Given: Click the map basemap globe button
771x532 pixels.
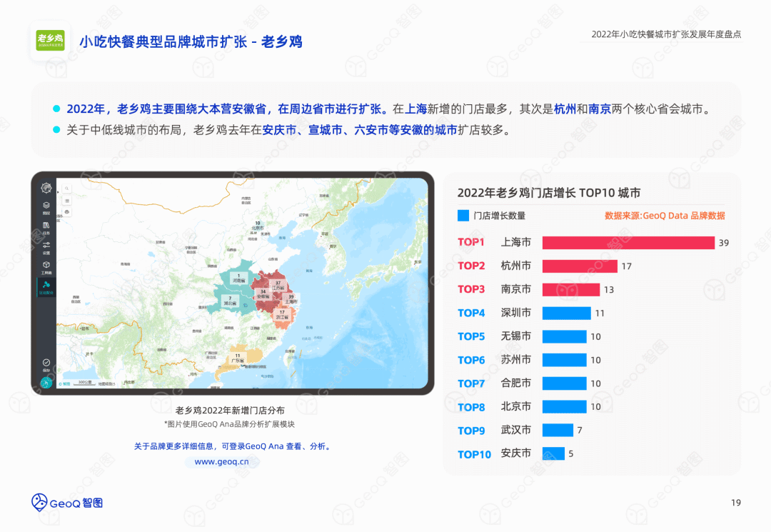Looking at the screenshot, I should 67,212.
